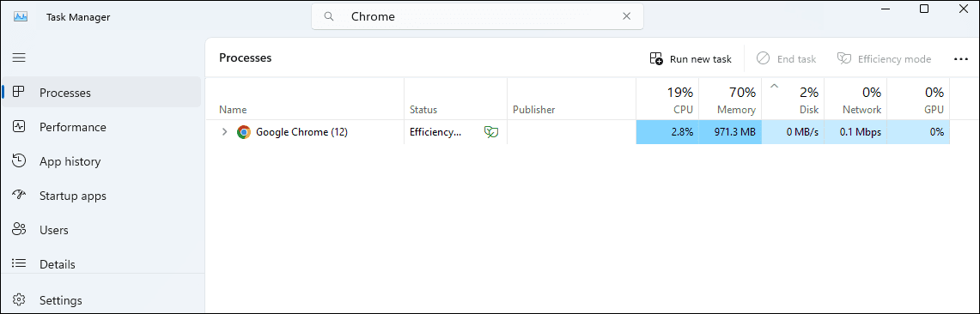Viewport: 980px width, 314px height.
Task: Click the Efficiency mode button
Action: (884, 58)
